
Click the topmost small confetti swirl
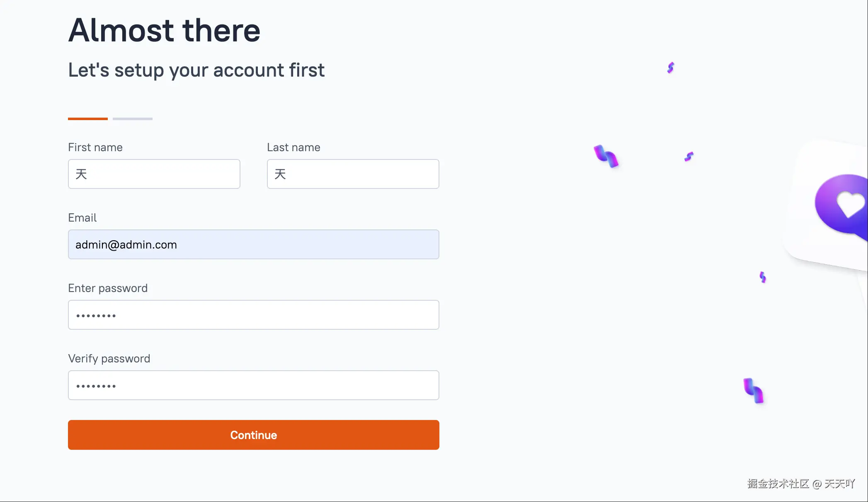671,68
